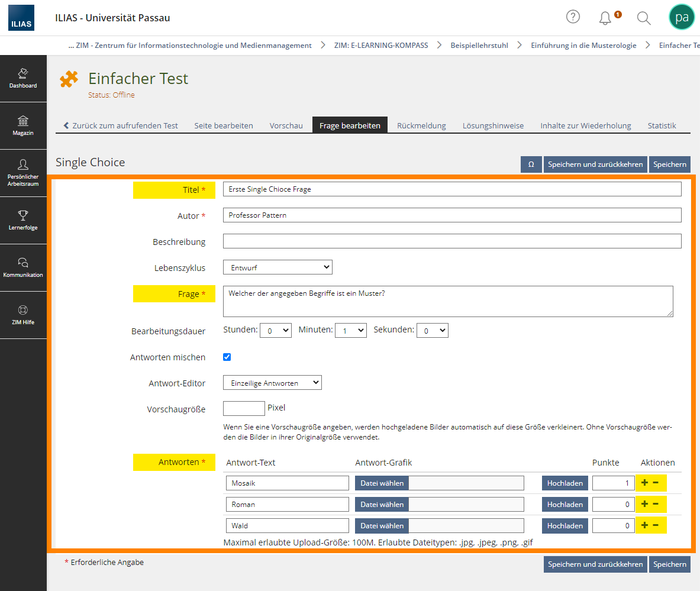Click the bottom Speichern button

click(670, 564)
